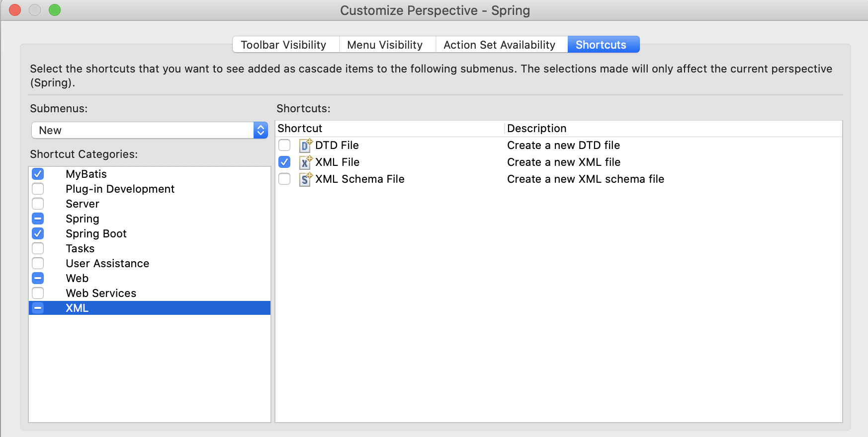The image size is (868, 437).
Task: Open the Submenus dropdown showing New
Action: pyautogui.click(x=150, y=130)
